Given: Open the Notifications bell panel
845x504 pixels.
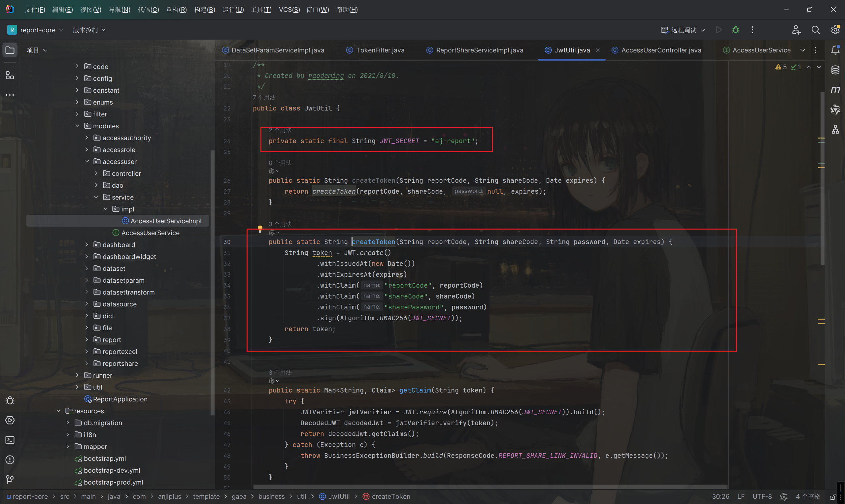Looking at the screenshot, I should [x=835, y=50].
